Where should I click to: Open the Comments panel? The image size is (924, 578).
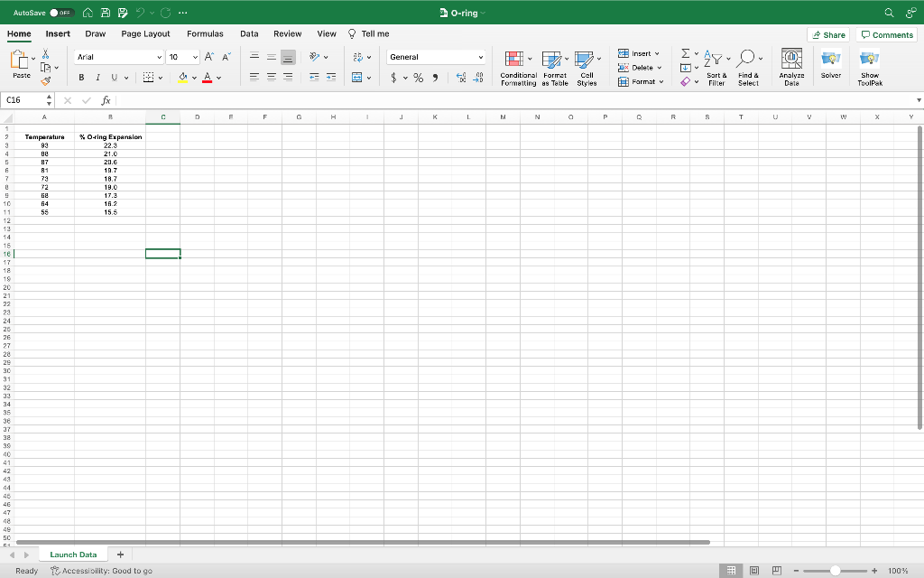886,33
